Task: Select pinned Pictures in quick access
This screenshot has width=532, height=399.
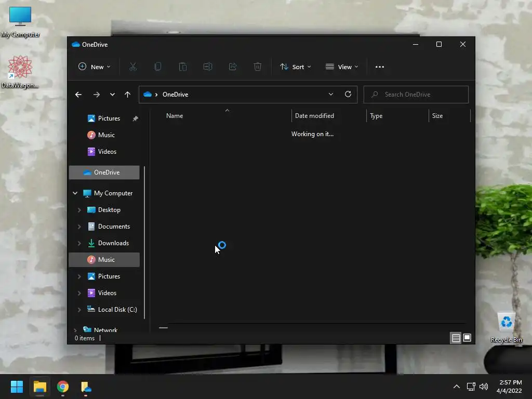Action: pos(104,118)
